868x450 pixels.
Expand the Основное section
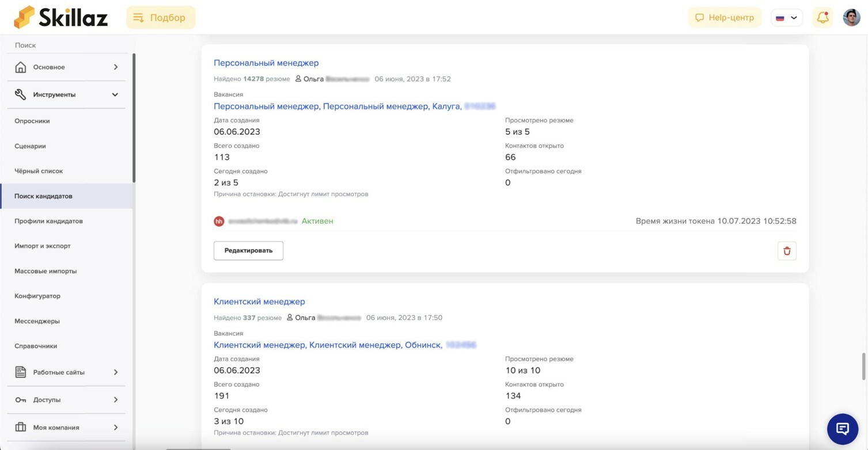[x=114, y=67]
